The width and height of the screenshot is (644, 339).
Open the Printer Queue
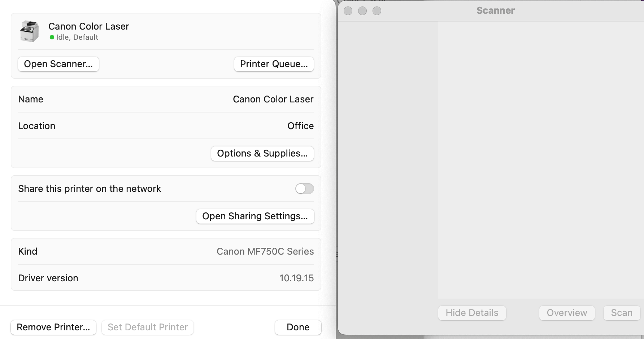pos(274,64)
